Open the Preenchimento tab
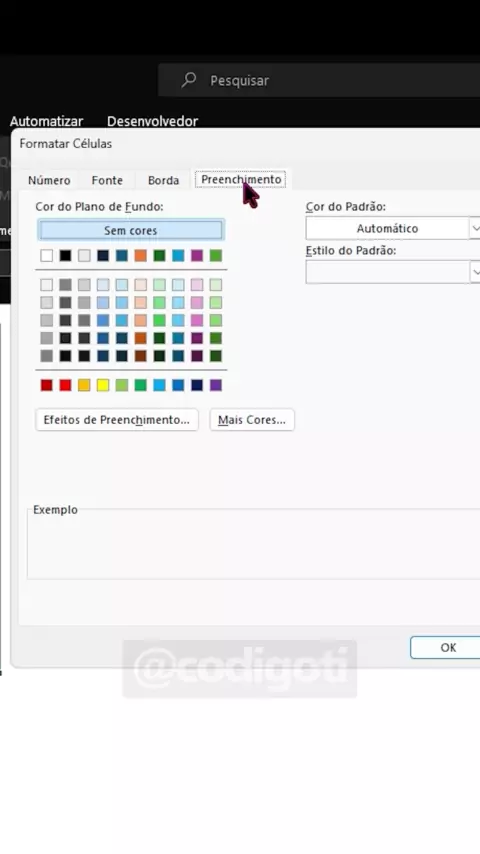 pyautogui.click(x=241, y=179)
